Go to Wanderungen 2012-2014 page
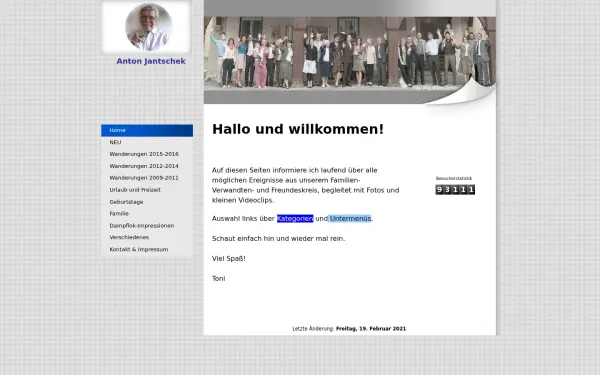 pos(147,166)
